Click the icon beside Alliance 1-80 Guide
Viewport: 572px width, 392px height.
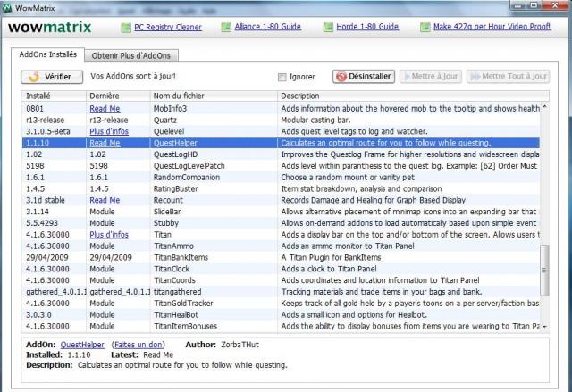coord(226,27)
